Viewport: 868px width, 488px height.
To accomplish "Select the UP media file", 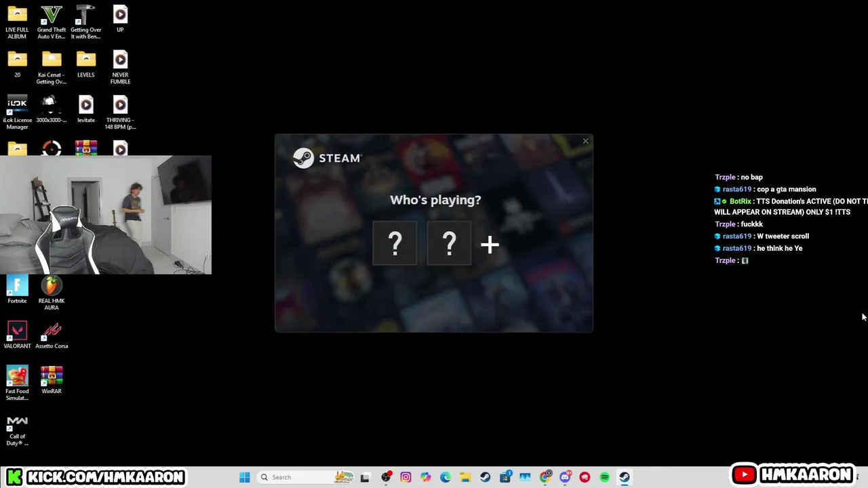I will click(120, 19).
